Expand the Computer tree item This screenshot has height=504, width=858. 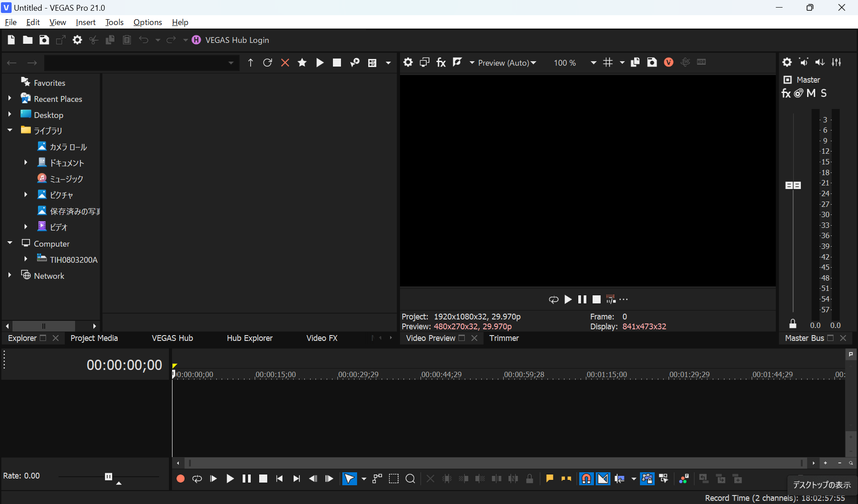(x=9, y=243)
